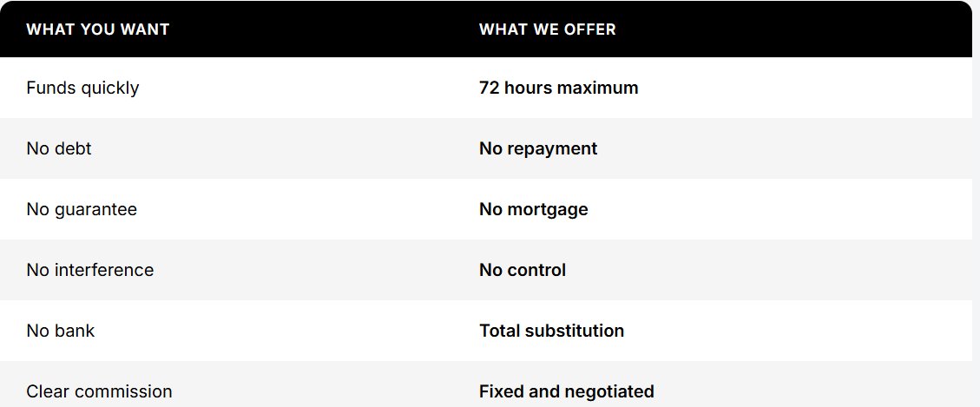Click the word maximum in first row
Image resolution: width=980 pixels, height=407 pixels.
[597, 89]
